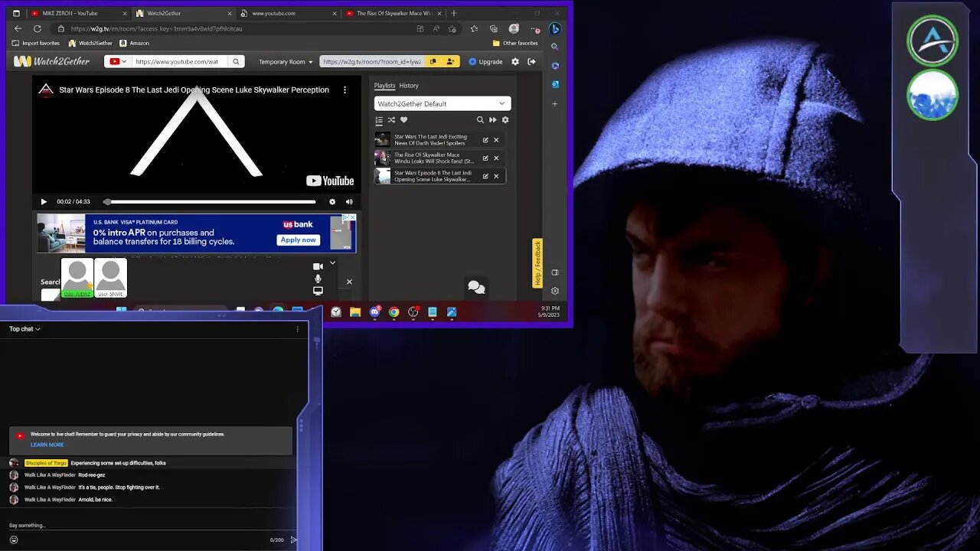The width and height of the screenshot is (980, 551).
Task: Open the Amazon bookmark
Action: click(135, 44)
